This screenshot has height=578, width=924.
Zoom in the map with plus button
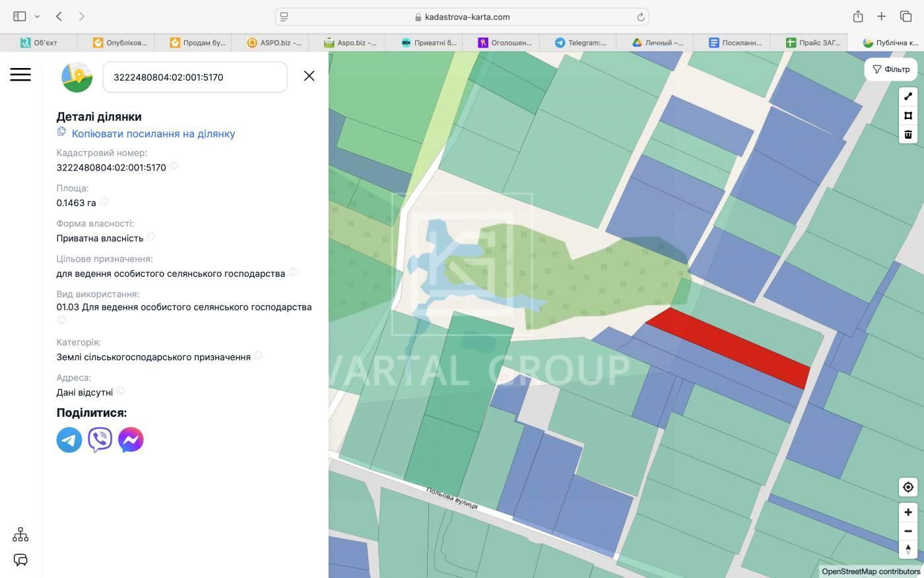point(908,513)
